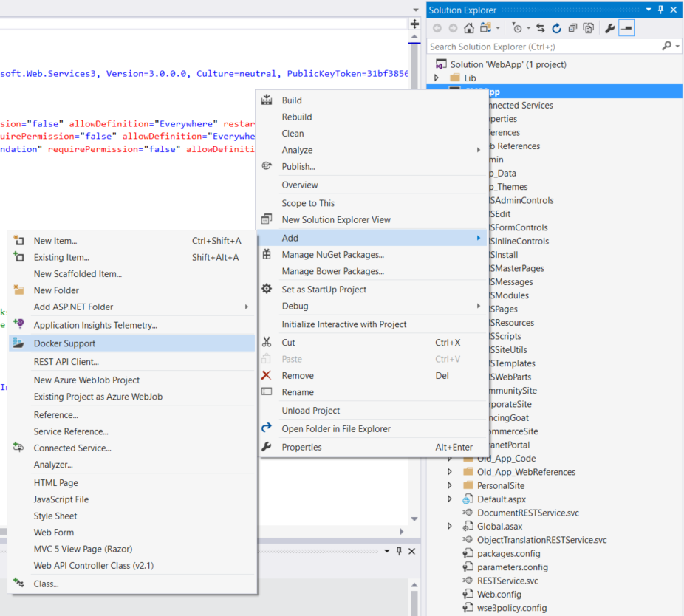Screen dimensions: 684x616
Task: Expand the Old_App_WebReferences folder node
Action: 450,472
